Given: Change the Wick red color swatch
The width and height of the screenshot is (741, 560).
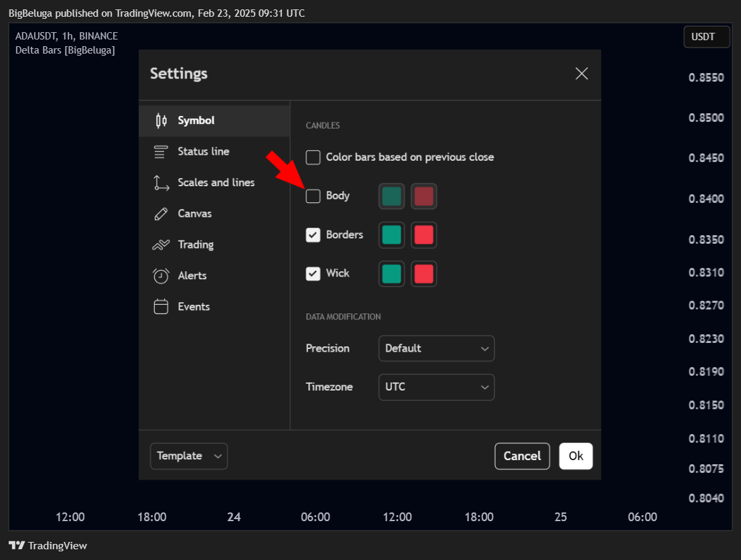Looking at the screenshot, I should (x=423, y=273).
